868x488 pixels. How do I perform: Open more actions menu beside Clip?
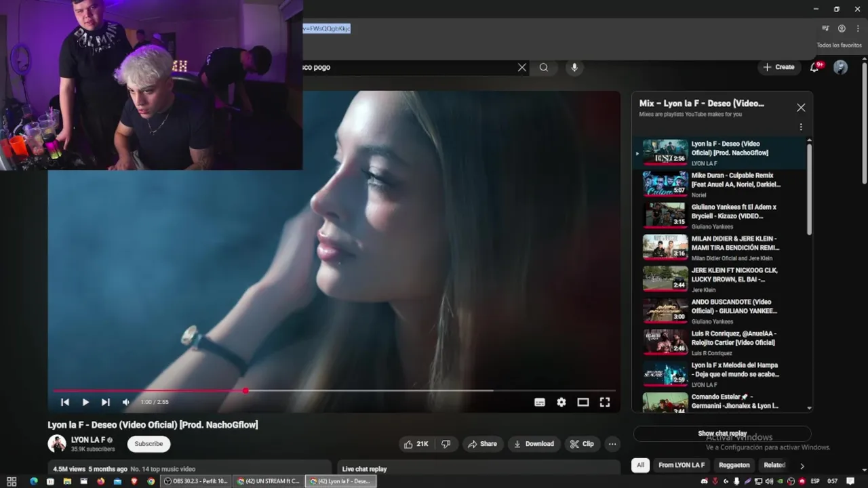click(x=612, y=444)
